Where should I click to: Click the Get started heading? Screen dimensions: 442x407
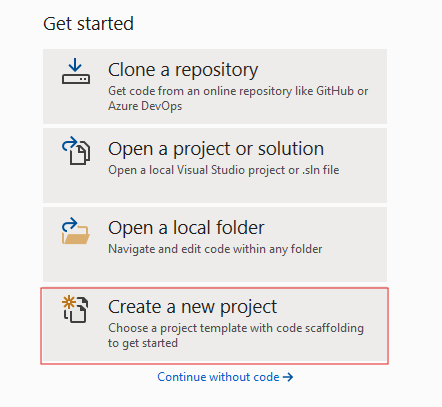pyautogui.click(x=88, y=24)
